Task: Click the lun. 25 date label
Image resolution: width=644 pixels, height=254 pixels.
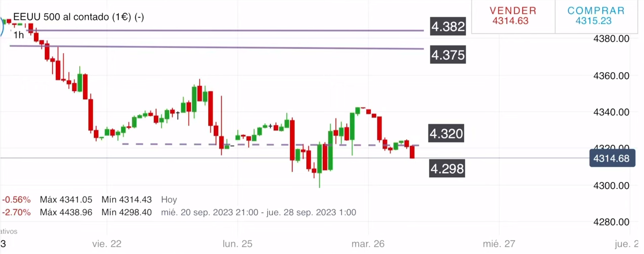Action: (237, 244)
